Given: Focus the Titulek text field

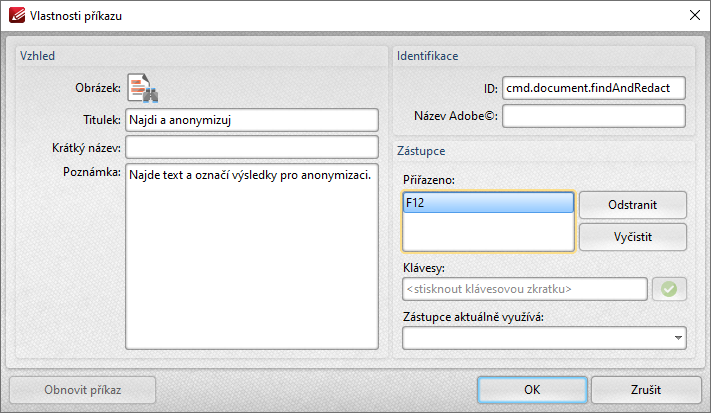Looking at the screenshot, I should [x=252, y=120].
